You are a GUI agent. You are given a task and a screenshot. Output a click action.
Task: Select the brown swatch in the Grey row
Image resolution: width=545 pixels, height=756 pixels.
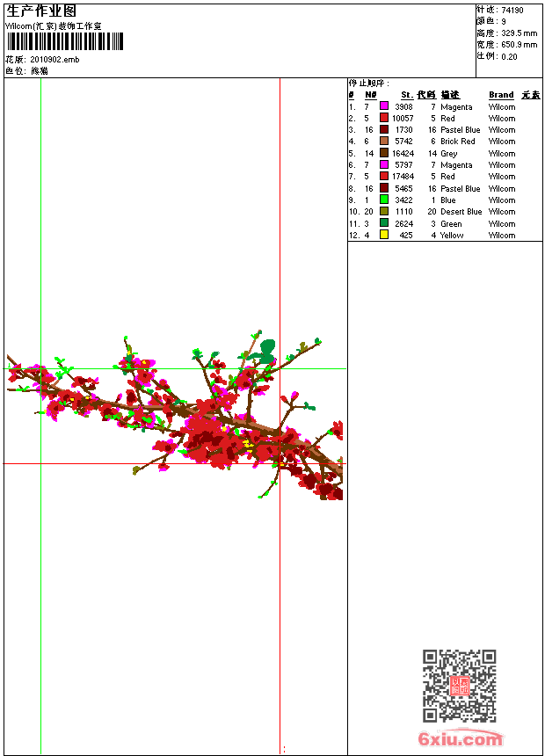click(x=384, y=152)
